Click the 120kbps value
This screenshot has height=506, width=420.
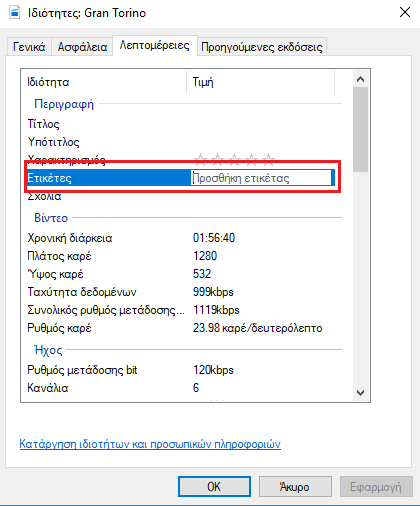coord(213,370)
